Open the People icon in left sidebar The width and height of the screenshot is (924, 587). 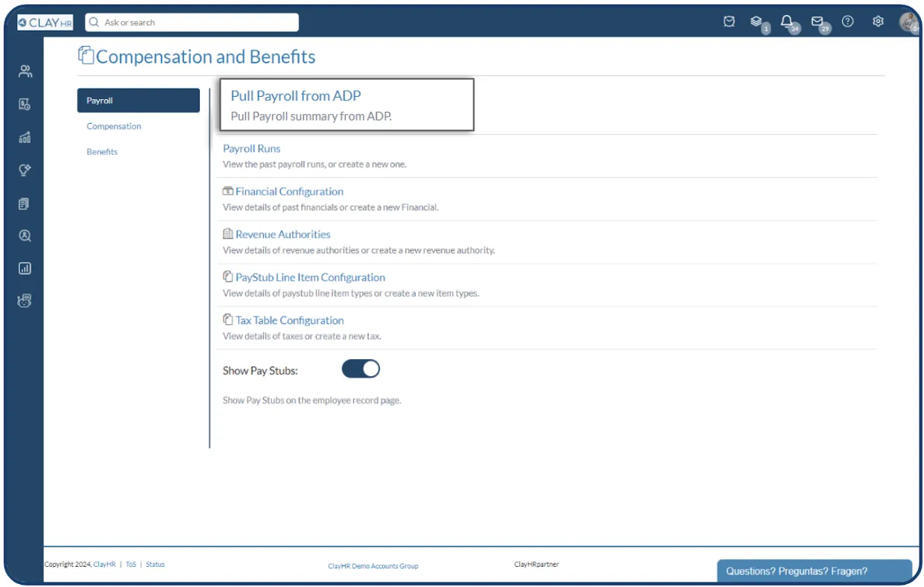pos(25,72)
